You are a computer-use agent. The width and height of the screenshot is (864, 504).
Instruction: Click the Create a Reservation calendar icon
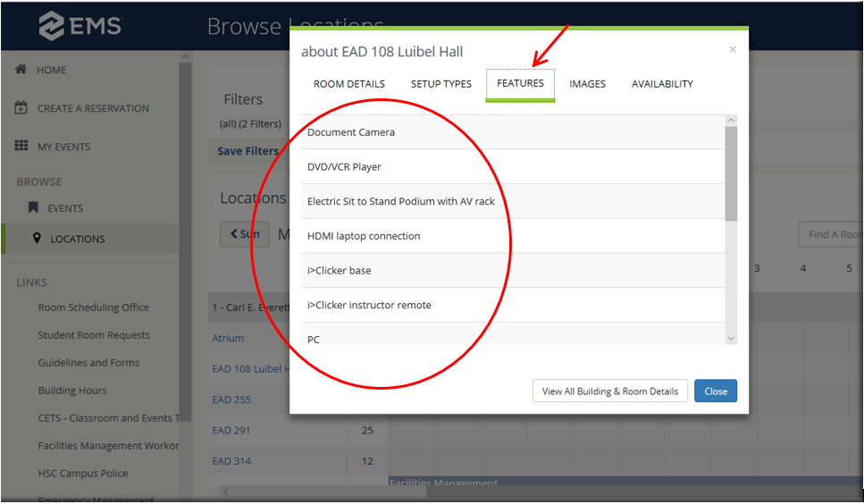[x=21, y=108]
